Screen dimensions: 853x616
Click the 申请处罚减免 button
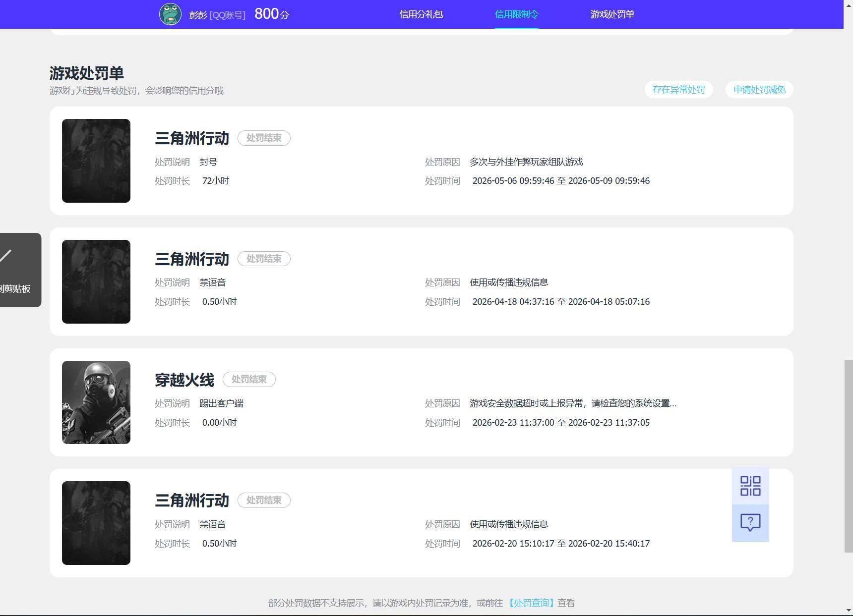759,90
